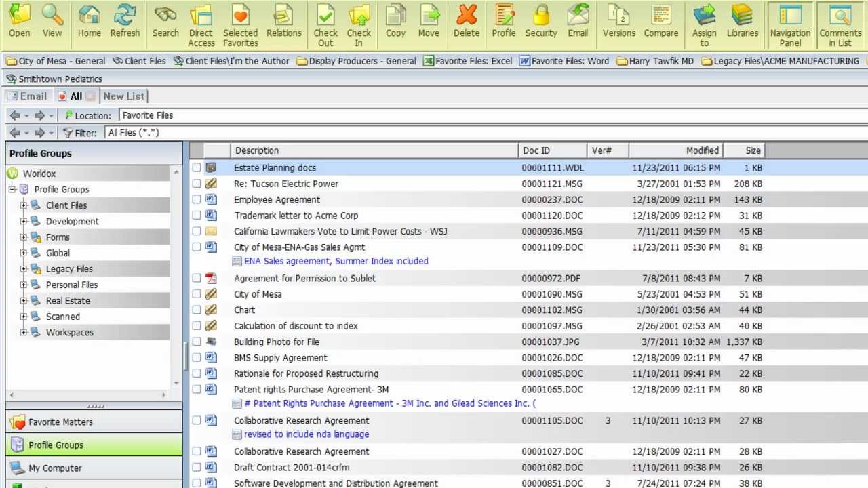This screenshot has height=488, width=868.
Task: Open the New List tab
Action: coord(123,96)
